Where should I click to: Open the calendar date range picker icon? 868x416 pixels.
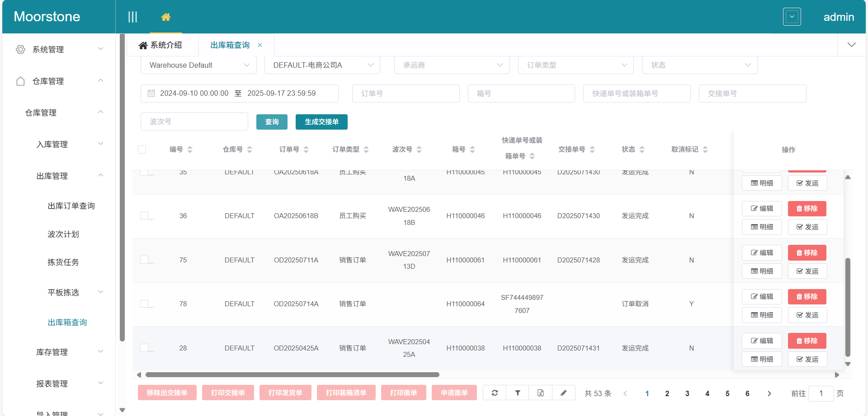151,93
